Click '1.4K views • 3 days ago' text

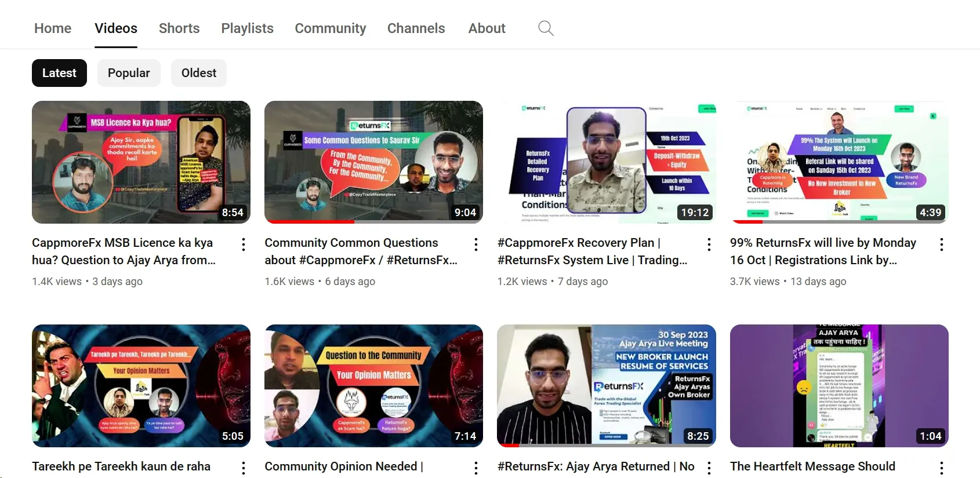(87, 282)
